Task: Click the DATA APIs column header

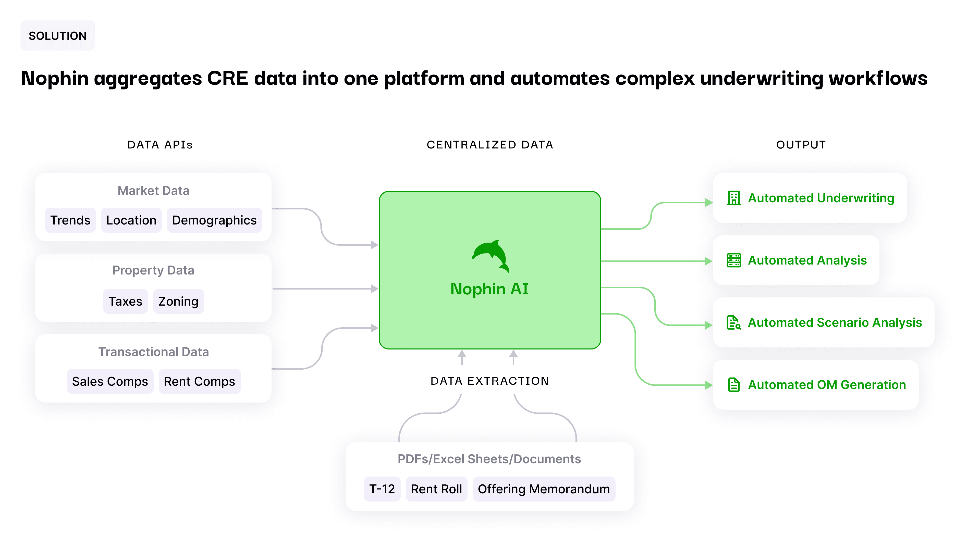Action: click(x=160, y=145)
